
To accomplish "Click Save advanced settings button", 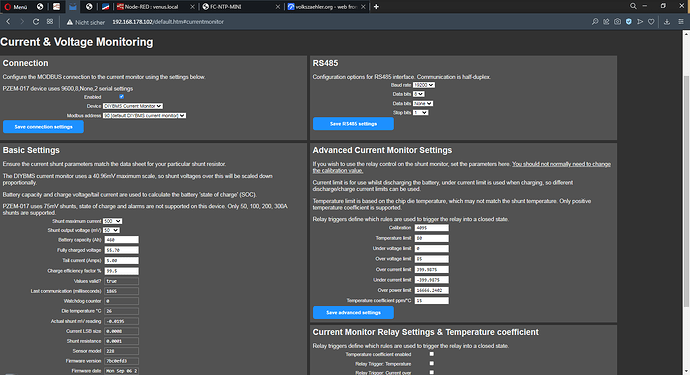I will click(x=353, y=312).
